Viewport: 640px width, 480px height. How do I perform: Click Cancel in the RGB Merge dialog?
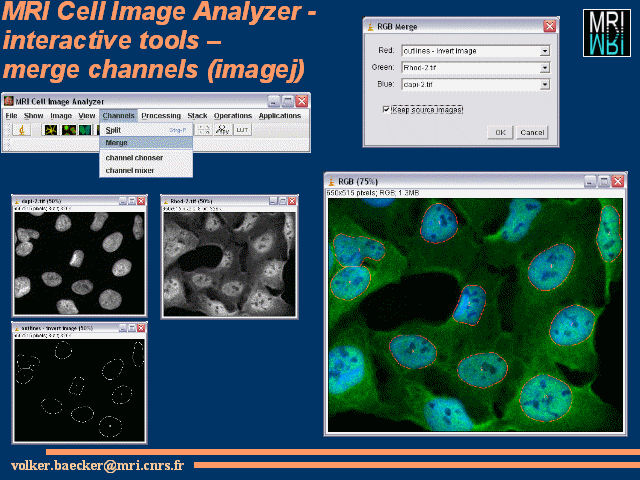[x=532, y=132]
